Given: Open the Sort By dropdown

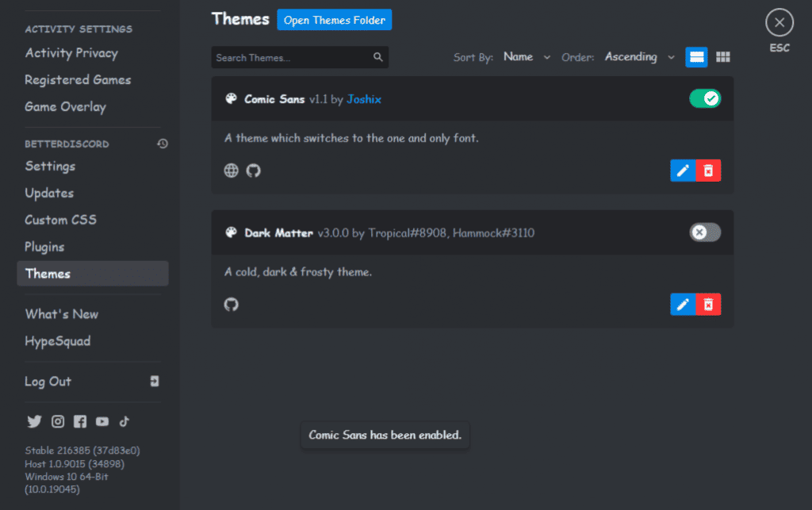Looking at the screenshot, I should (526, 56).
